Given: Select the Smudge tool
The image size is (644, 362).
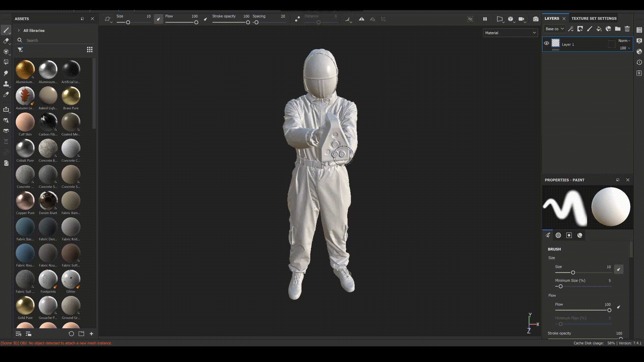Looking at the screenshot, I should pyautogui.click(x=6, y=73).
